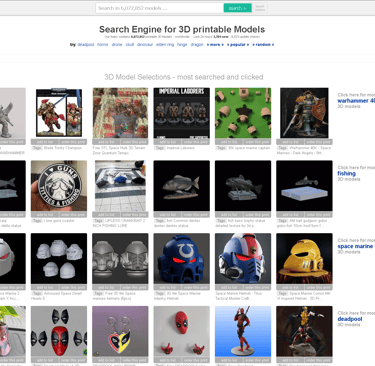The image size is (375, 366).
Task: Click 'order this print' under the Deadpool mask set
Action: tap(73, 360)
